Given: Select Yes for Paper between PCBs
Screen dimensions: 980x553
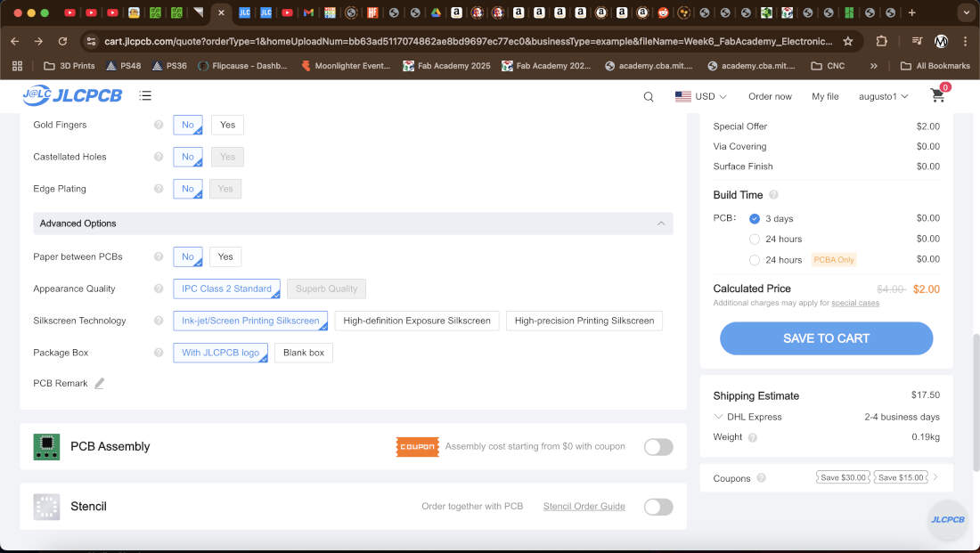Looking at the screenshot, I should coord(225,256).
